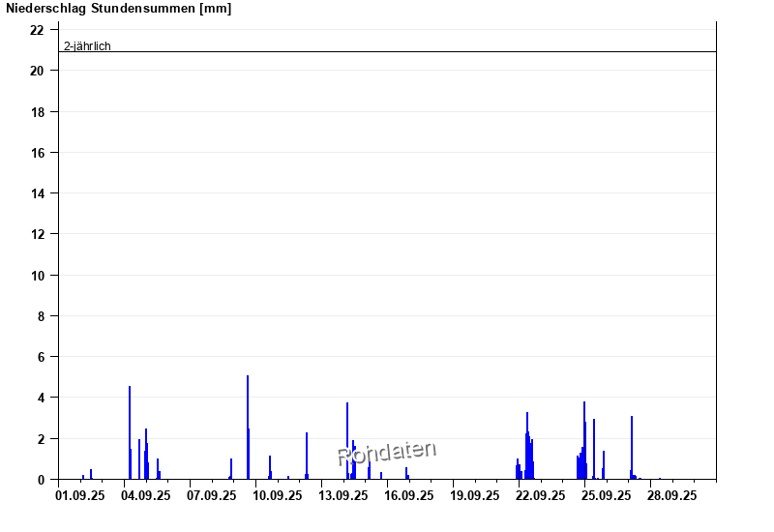Click the Rohdaten watermark text
This screenshot has height=532, width=774.
pos(387,452)
